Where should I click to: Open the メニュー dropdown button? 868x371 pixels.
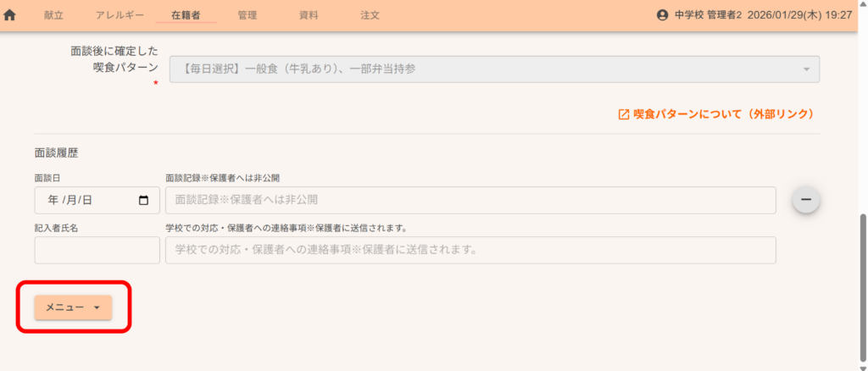coord(73,307)
